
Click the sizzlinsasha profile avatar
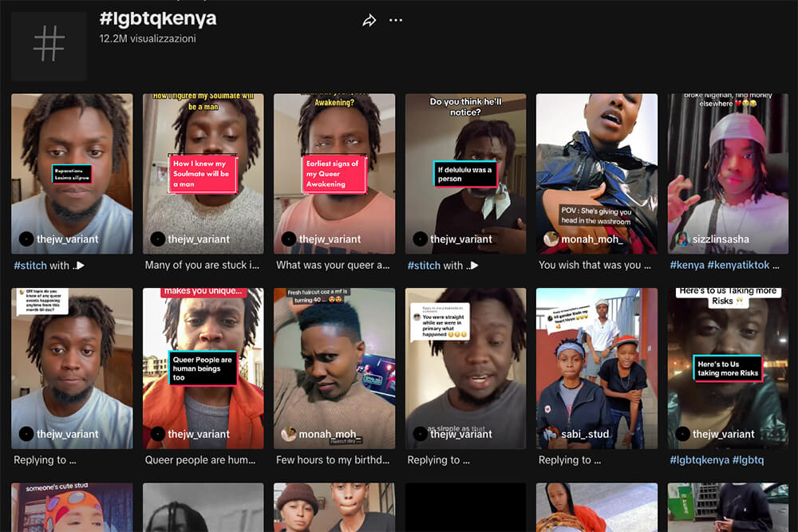pos(682,239)
